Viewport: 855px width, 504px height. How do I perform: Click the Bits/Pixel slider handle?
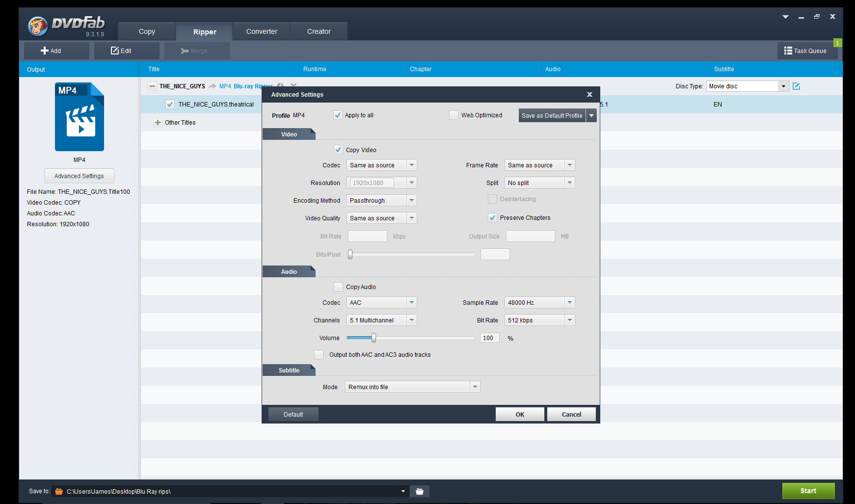pos(350,254)
